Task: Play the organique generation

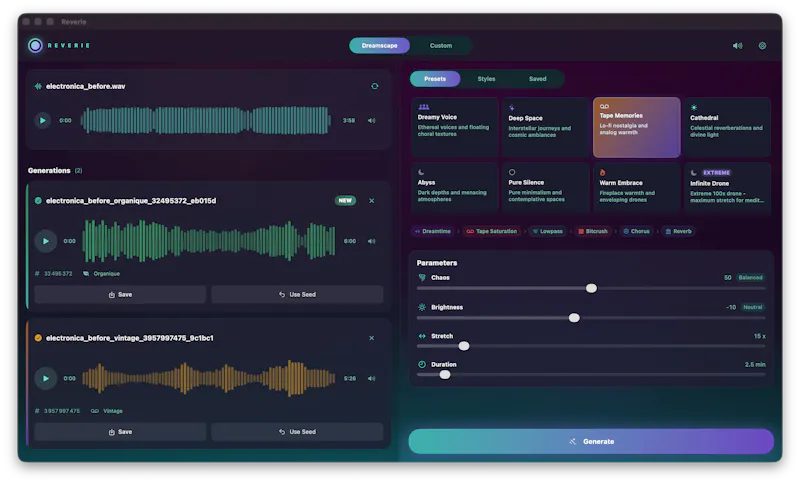Action: (46, 241)
